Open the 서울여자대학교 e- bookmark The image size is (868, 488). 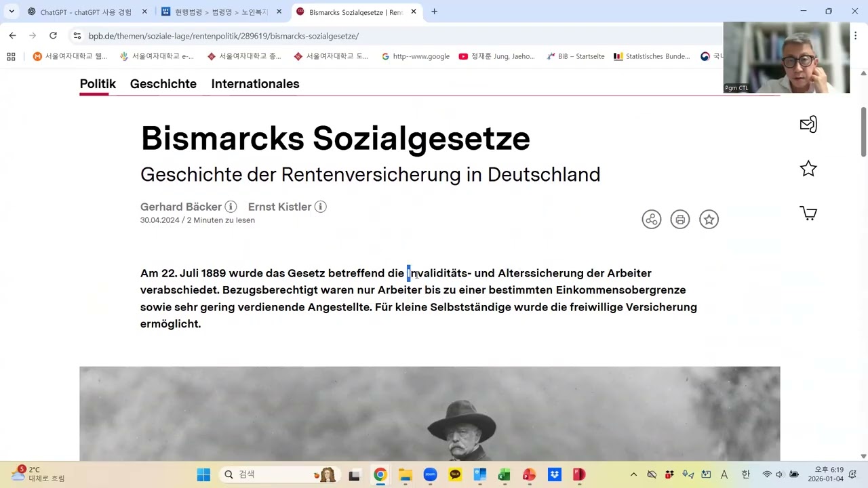157,56
